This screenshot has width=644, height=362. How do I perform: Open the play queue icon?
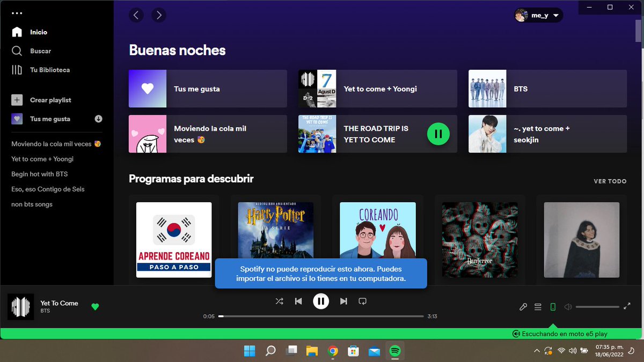(538, 307)
